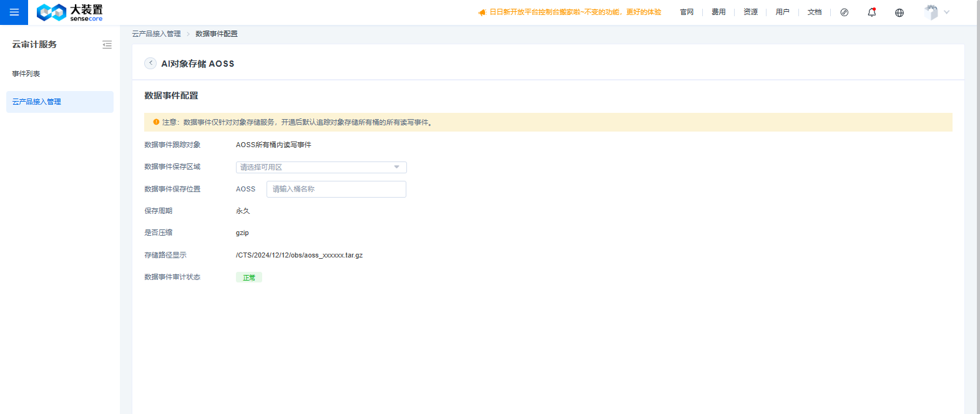Select 事件列表 in the sidebar
The height and width of the screenshot is (414, 980).
pos(26,74)
